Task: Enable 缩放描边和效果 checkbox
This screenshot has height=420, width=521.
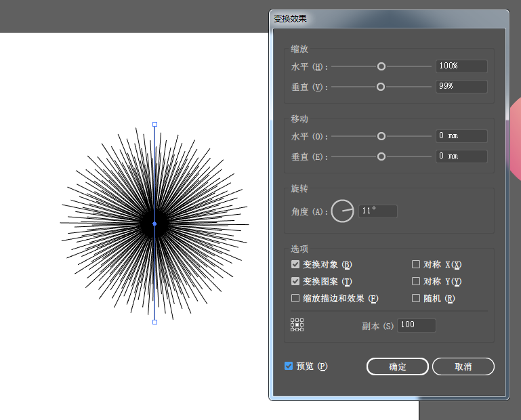Action: pyautogui.click(x=295, y=298)
